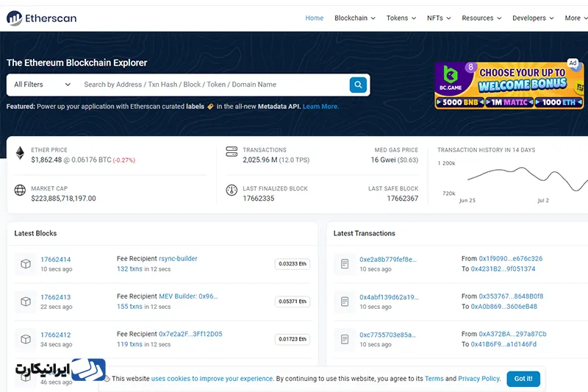Image resolution: width=588 pixels, height=392 pixels.
Task: Click the search by address input field
Action: click(214, 85)
